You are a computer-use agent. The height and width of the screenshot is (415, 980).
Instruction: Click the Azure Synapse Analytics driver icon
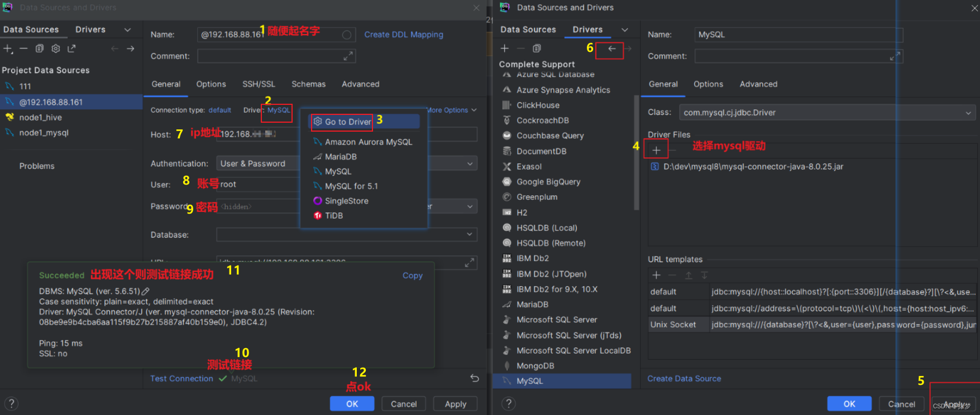(507, 90)
